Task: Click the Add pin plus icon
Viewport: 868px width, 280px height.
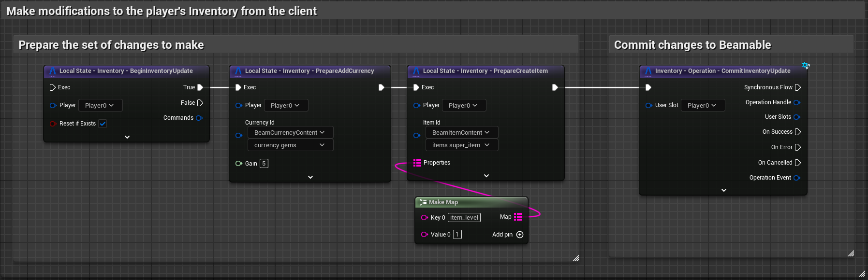Action: tap(520, 235)
